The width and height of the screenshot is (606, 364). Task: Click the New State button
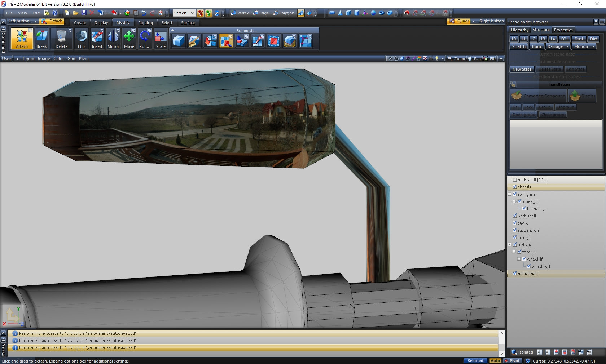[x=522, y=69]
